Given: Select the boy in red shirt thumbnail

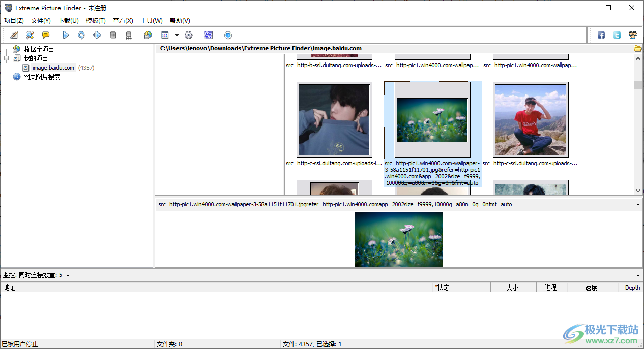Looking at the screenshot, I should coord(530,120).
